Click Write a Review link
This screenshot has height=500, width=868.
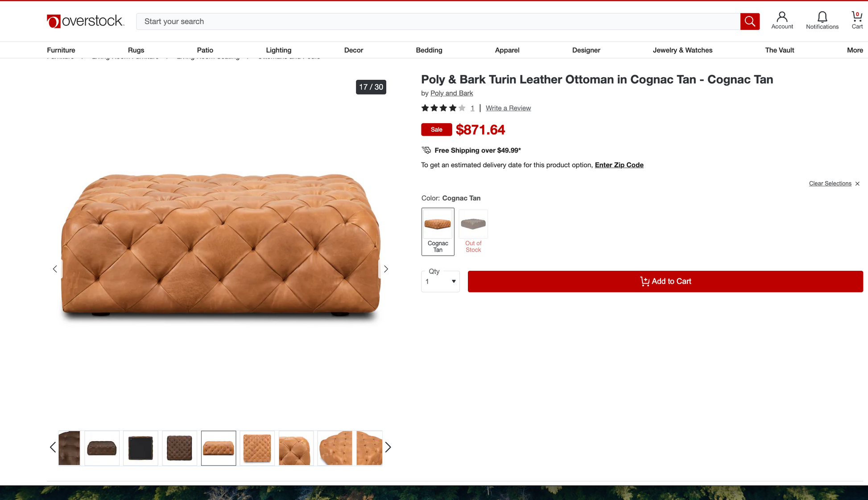508,108
